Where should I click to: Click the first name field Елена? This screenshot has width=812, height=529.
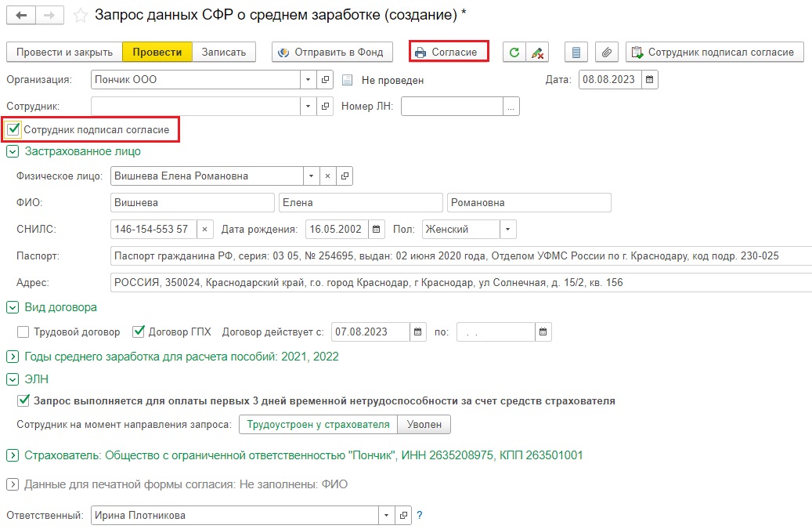[x=361, y=202]
